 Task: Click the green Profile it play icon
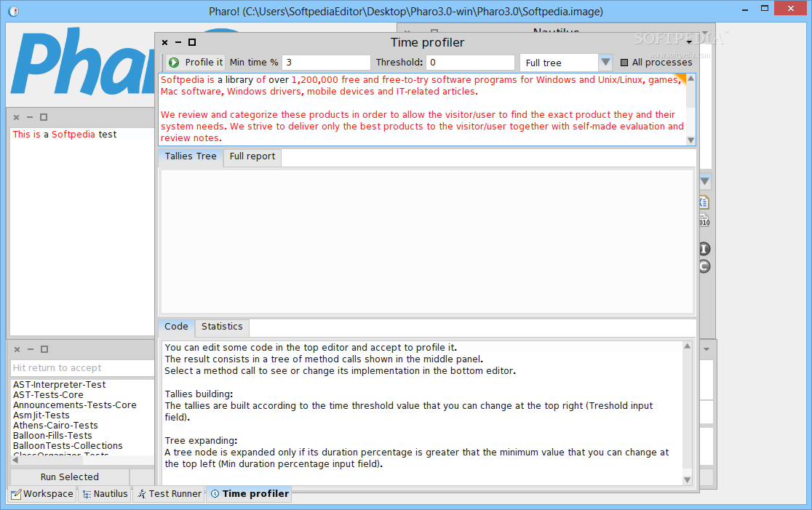[x=174, y=62]
